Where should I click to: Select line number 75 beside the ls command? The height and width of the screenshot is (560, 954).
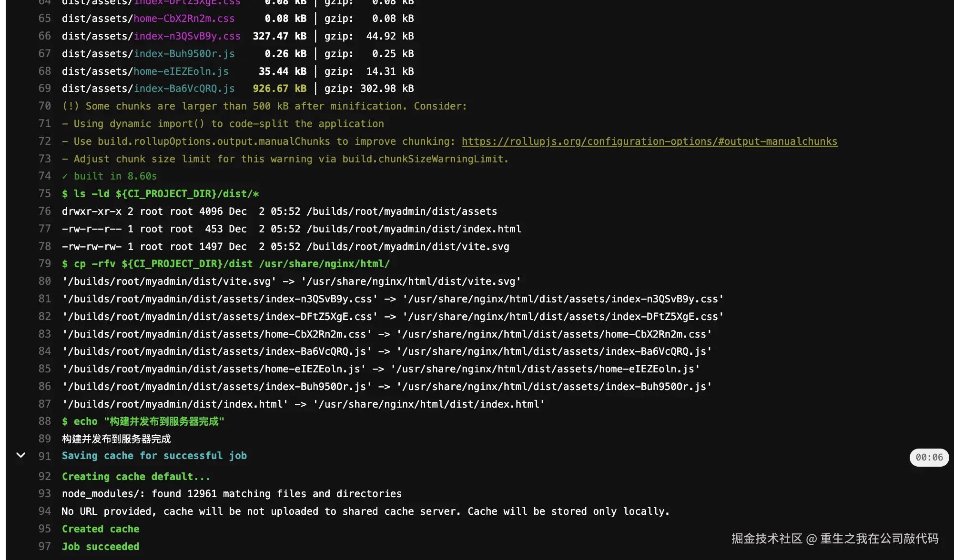44,194
